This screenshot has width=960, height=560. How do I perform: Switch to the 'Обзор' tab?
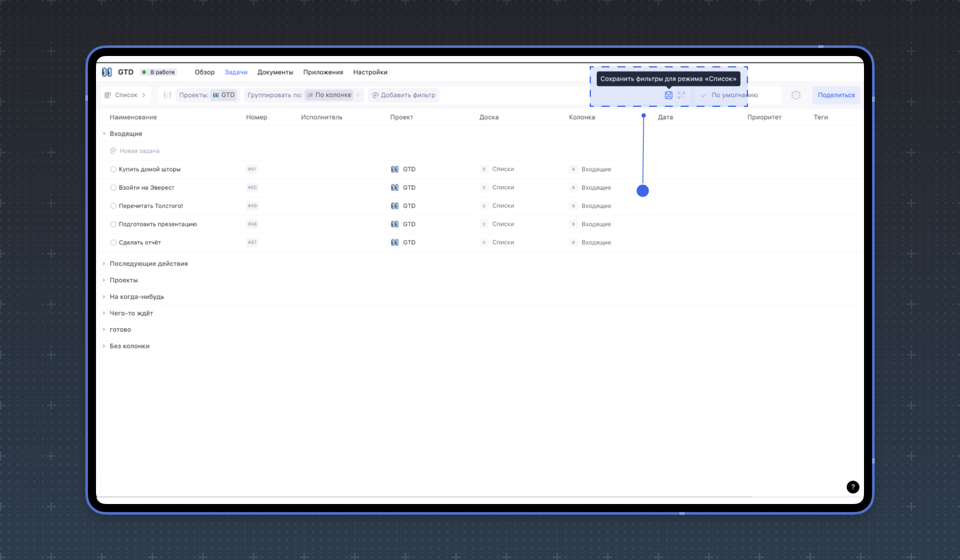205,72
